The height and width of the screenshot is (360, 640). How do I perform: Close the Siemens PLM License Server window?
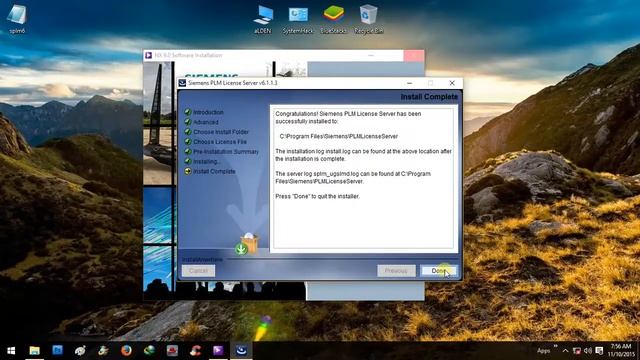[x=452, y=83]
